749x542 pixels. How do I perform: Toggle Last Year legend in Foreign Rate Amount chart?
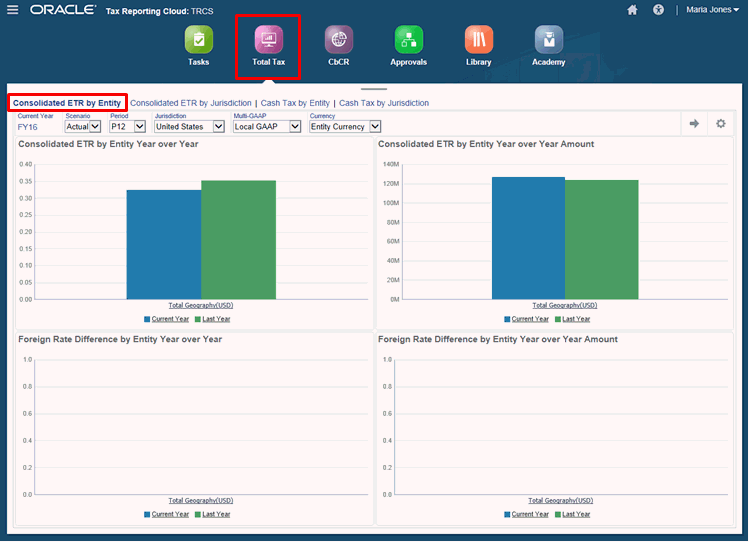tap(573, 514)
